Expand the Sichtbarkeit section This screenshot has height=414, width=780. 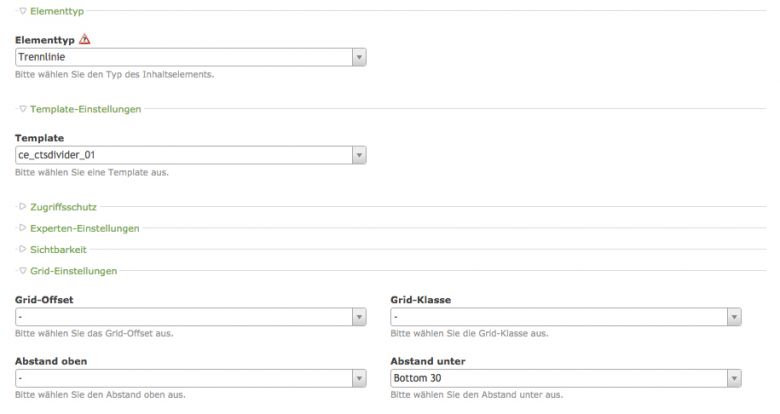[22, 249]
